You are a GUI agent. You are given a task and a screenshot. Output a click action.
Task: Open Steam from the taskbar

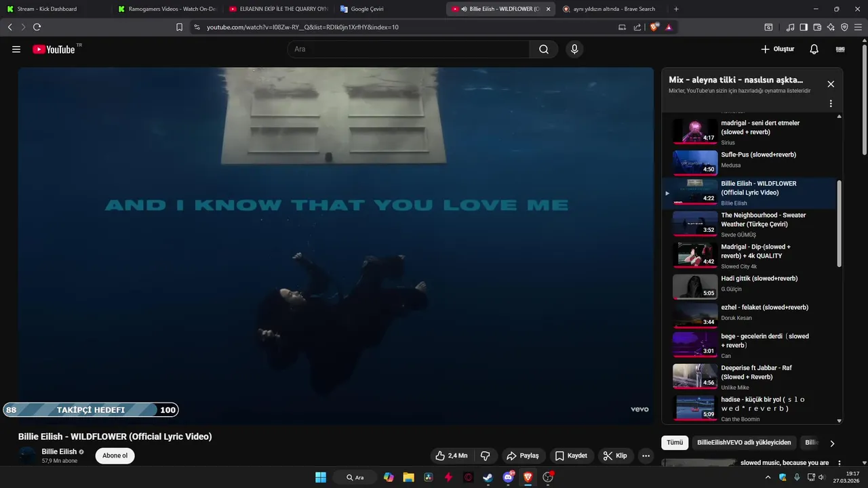pyautogui.click(x=488, y=477)
